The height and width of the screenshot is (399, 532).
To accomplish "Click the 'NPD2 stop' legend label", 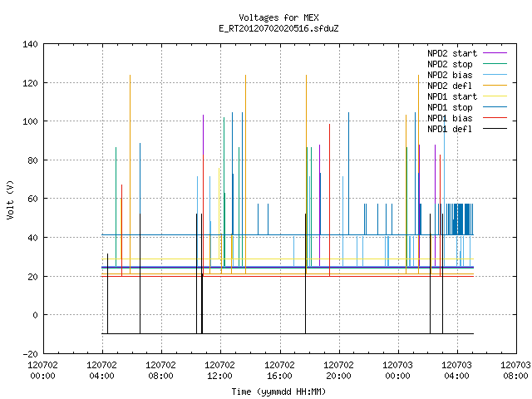I will point(450,64).
